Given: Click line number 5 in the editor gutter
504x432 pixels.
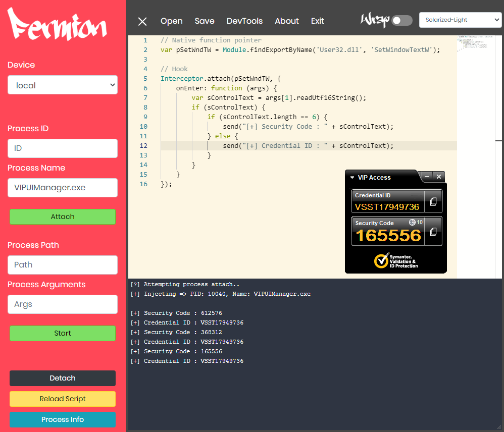Looking at the screenshot, I should point(145,79).
